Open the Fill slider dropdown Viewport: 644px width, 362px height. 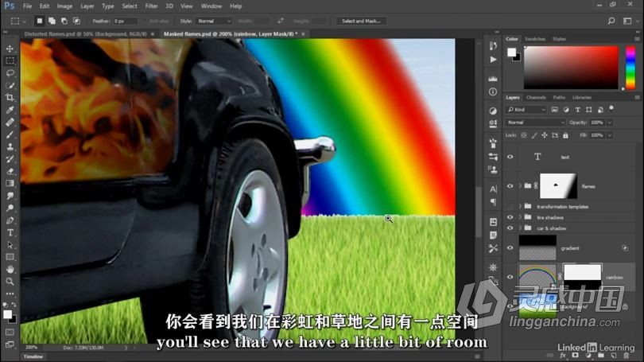click(610, 135)
